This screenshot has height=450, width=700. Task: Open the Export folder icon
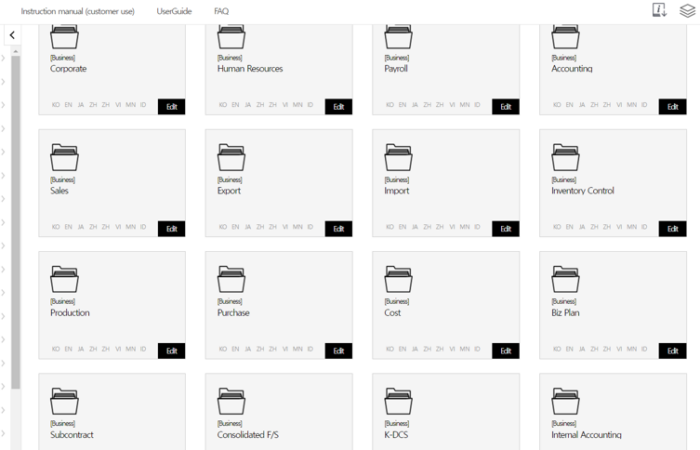pyautogui.click(x=231, y=156)
